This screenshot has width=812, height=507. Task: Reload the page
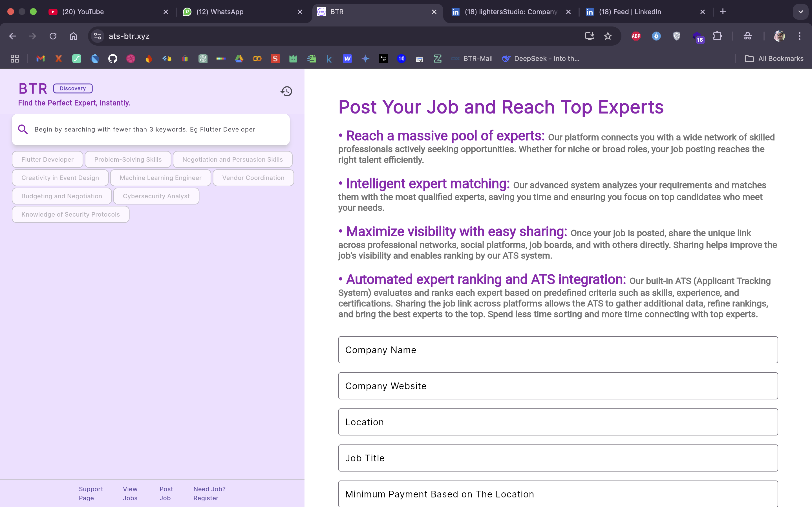click(53, 36)
